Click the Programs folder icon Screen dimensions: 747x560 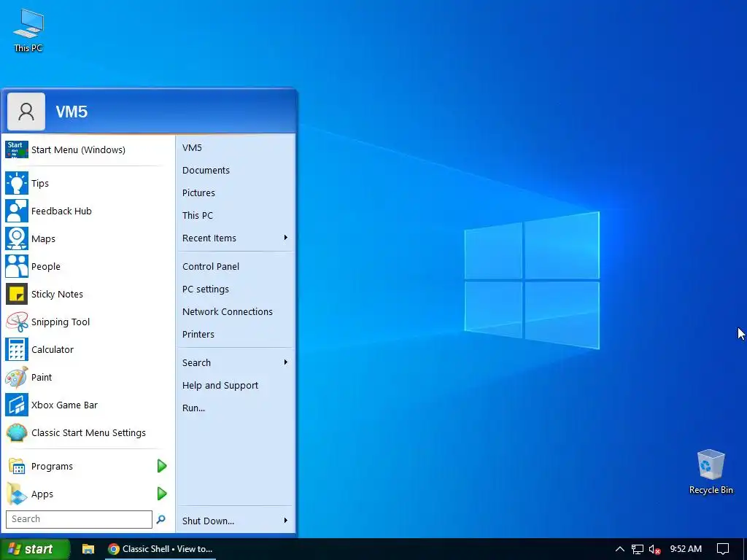click(17, 466)
